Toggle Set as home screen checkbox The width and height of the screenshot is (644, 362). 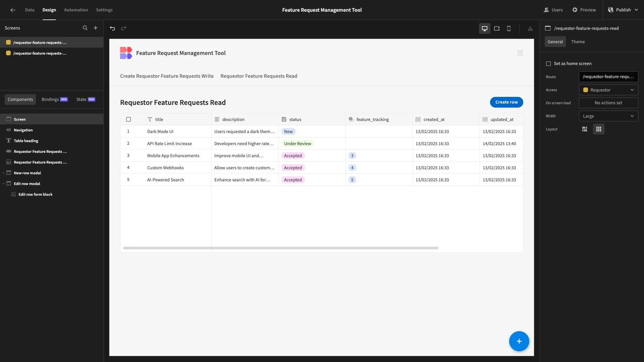548,64
